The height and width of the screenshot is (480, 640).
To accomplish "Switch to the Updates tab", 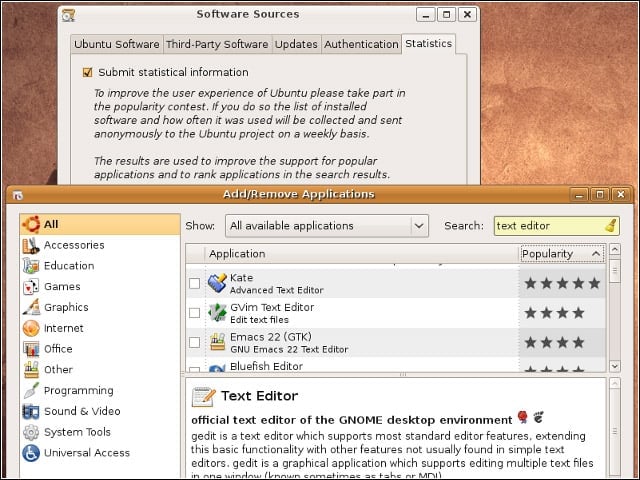I will (296, 44).
